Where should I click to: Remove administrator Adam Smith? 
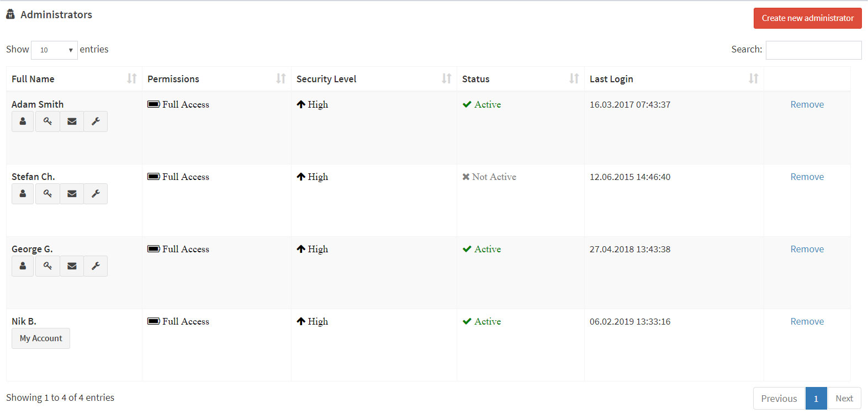(807, 104)
